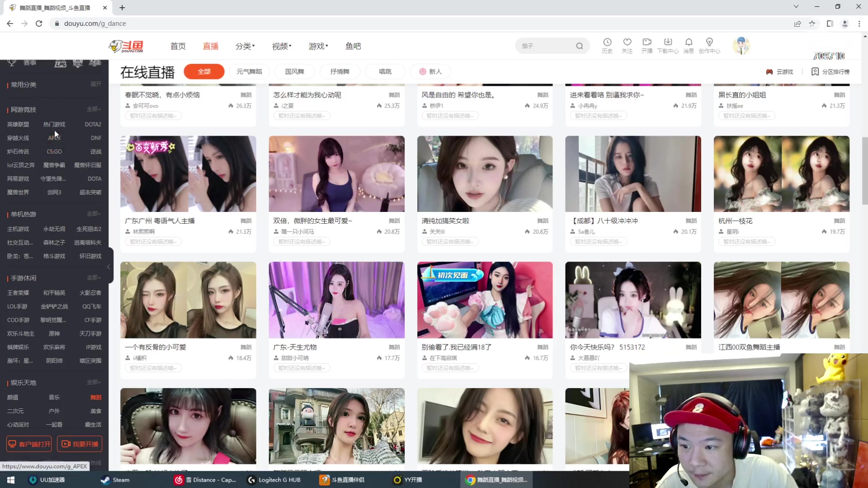The height and width of the screenshot is (488, 868).
Task: Enable the 新人 streamer filter
Action: click(x=430, y=71)
